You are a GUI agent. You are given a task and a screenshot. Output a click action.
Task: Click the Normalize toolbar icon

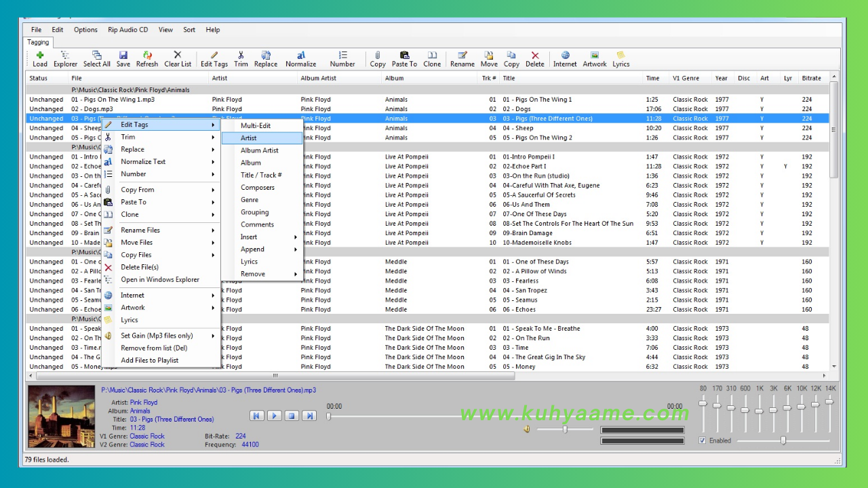[301, 56]
